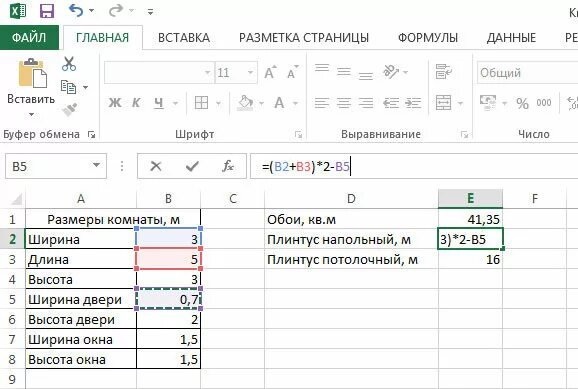Align cell text right
The height and width of the screenshot is (389, 578).
pyautogui.click(x=366, y=103)
